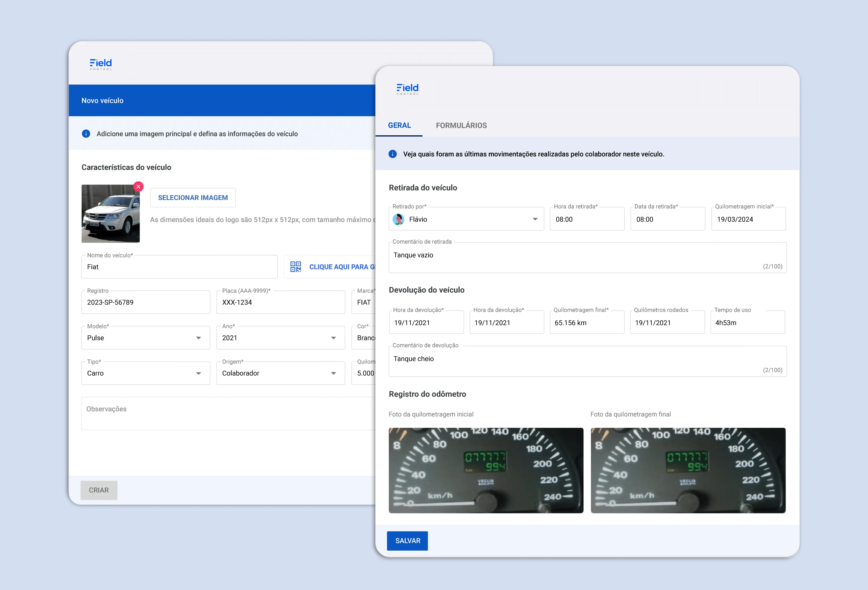Focus the Nome do veículo field
Viewport: 868px width, 590px height.
pyautogui.click(x=179, y=267)
